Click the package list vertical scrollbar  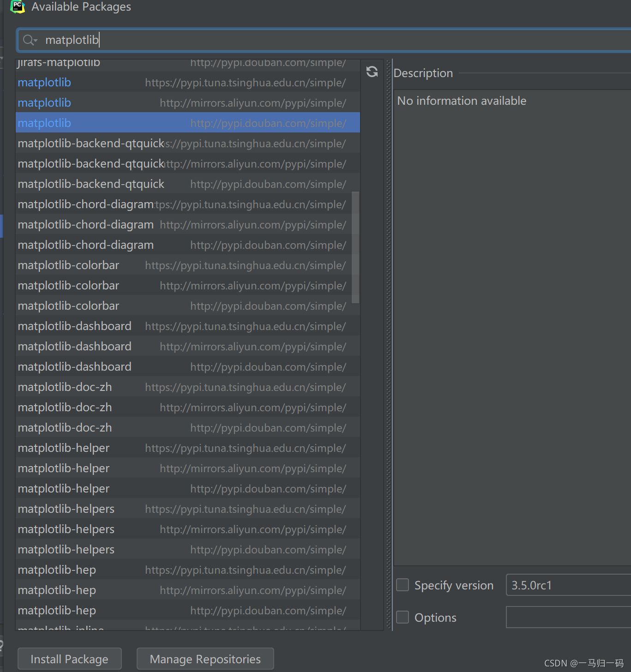355,247
